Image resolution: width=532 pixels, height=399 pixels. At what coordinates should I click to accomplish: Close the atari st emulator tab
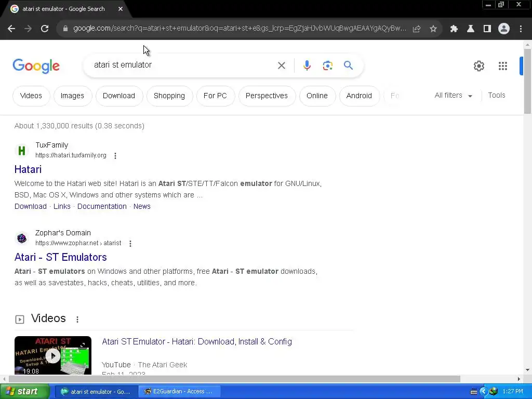pos(121,9)
